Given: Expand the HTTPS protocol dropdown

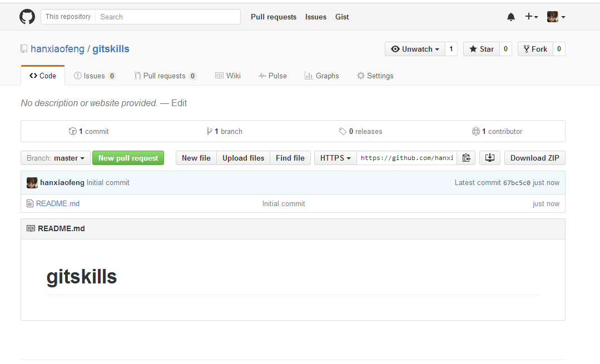Looking at the screenshot, I should pyautogui.click(x=335, y=158).
